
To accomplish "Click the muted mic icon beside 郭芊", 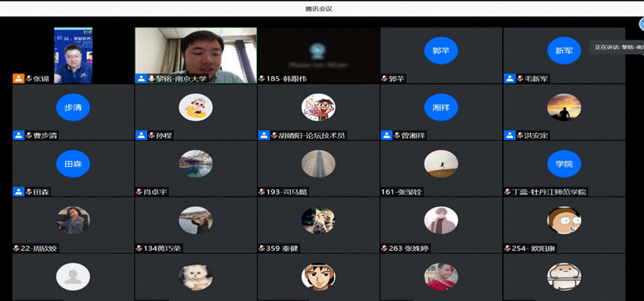I will (385, 79).
